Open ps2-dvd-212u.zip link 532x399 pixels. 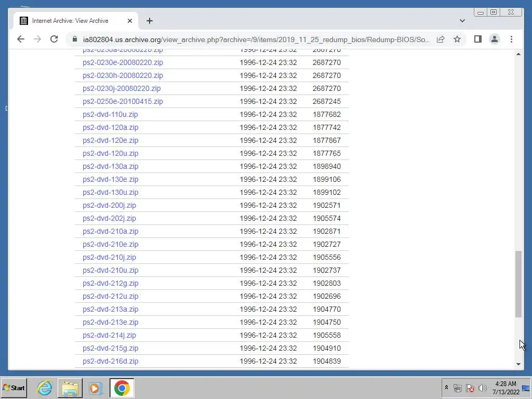110,296
